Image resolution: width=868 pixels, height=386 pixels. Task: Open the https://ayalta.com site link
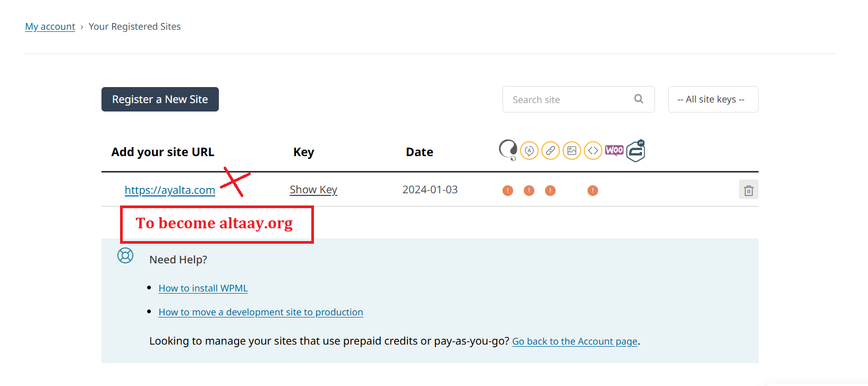(x=170, y=190)
